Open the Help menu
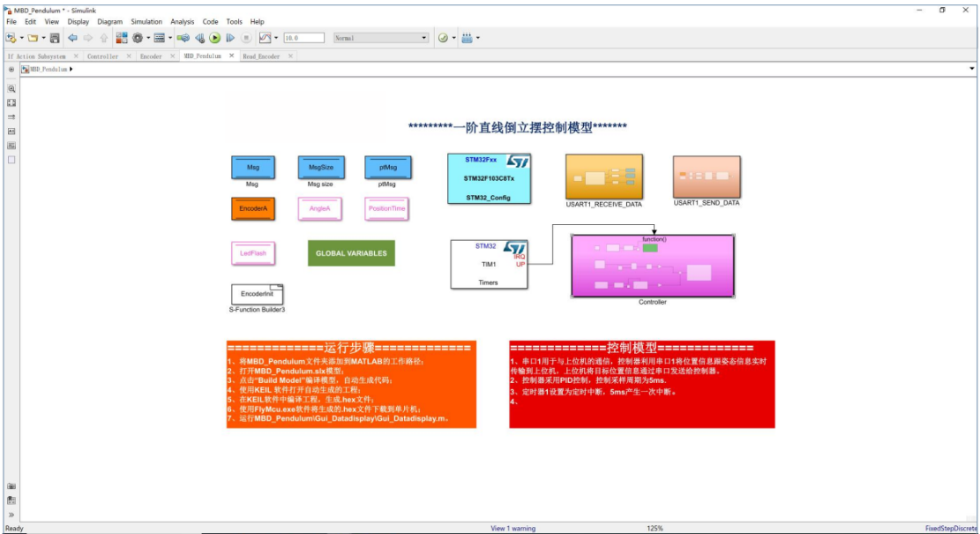 257,22
